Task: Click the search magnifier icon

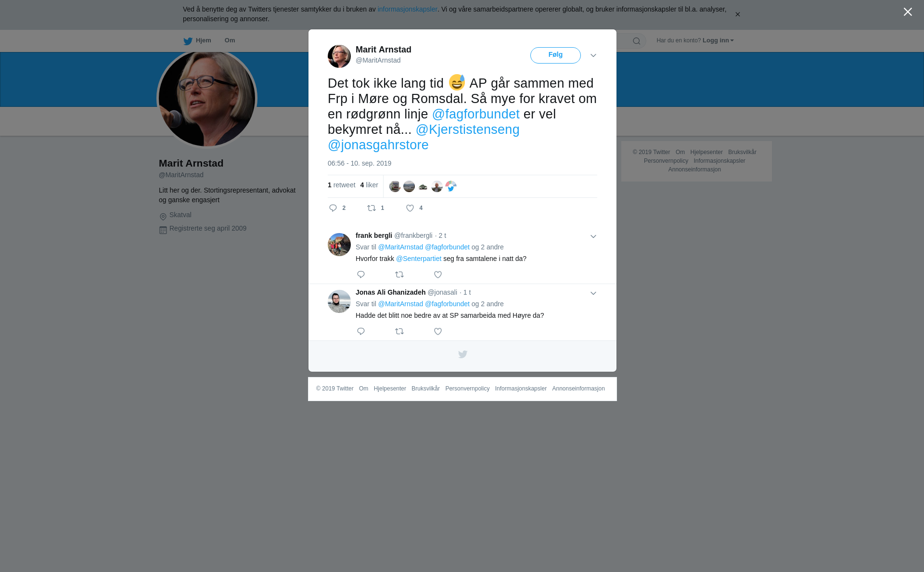Action: 637,41
